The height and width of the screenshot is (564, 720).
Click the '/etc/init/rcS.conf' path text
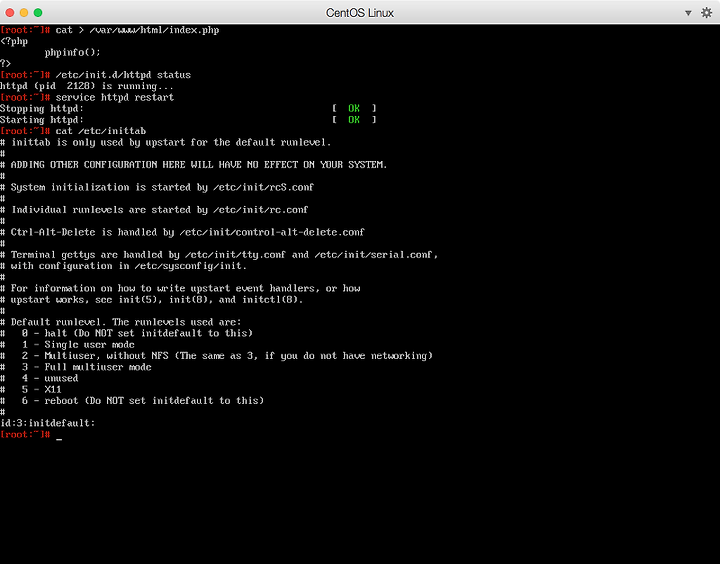(x=263, y=187)
